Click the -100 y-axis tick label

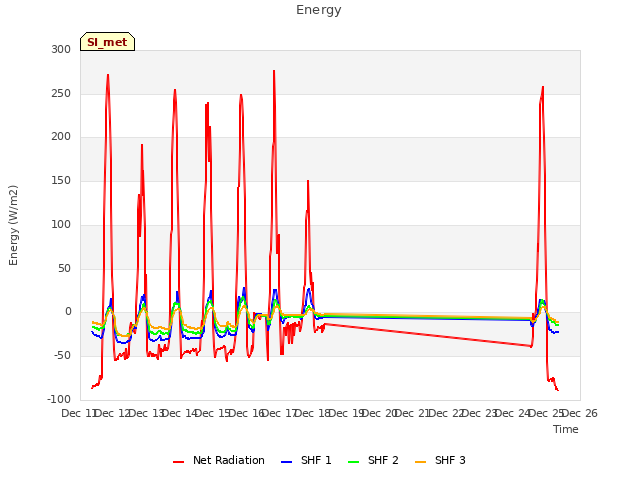59,399
